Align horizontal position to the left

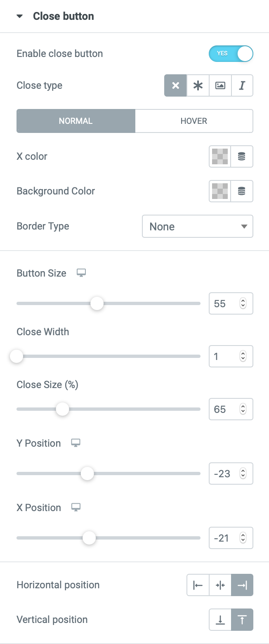198,585
